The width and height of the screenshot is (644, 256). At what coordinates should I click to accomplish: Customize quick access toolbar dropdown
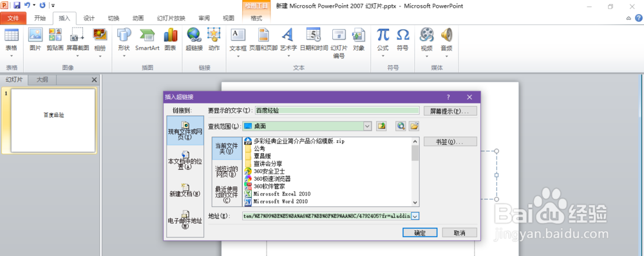point(53,6)
